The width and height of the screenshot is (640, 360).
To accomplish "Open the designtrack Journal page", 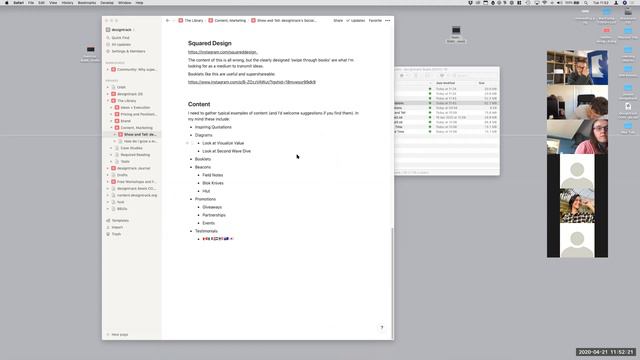I will point(133,168).
